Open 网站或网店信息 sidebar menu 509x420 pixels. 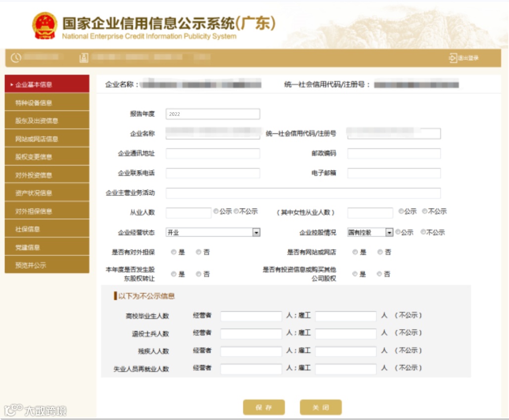[47, 139]
